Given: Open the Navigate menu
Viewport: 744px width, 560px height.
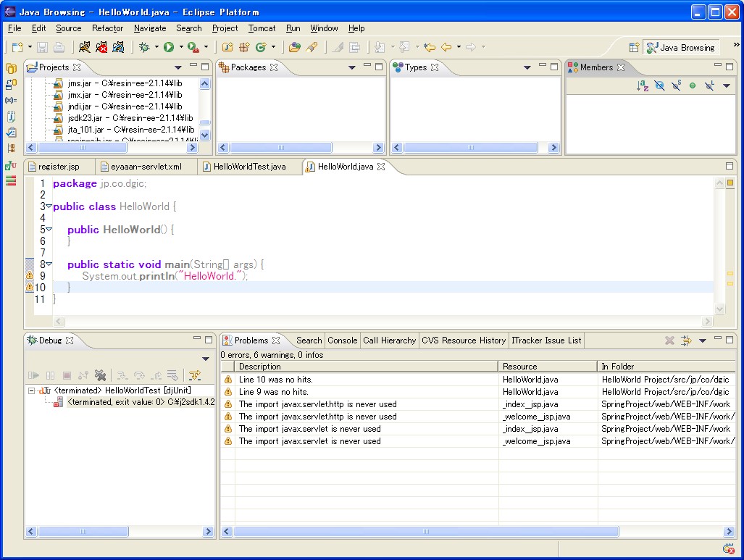Looking at the screenshot, I should click(x=150, y=28).
